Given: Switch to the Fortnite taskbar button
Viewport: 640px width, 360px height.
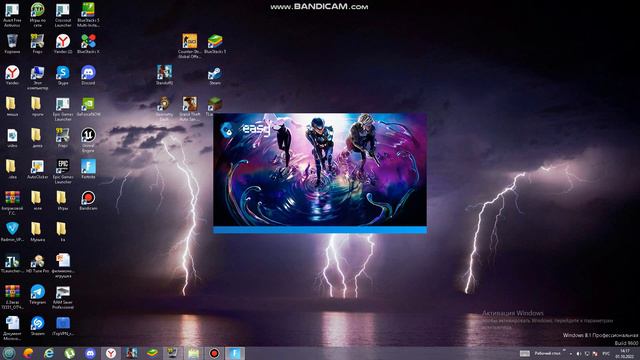Looking at the screenshot, I should point(235,353).
